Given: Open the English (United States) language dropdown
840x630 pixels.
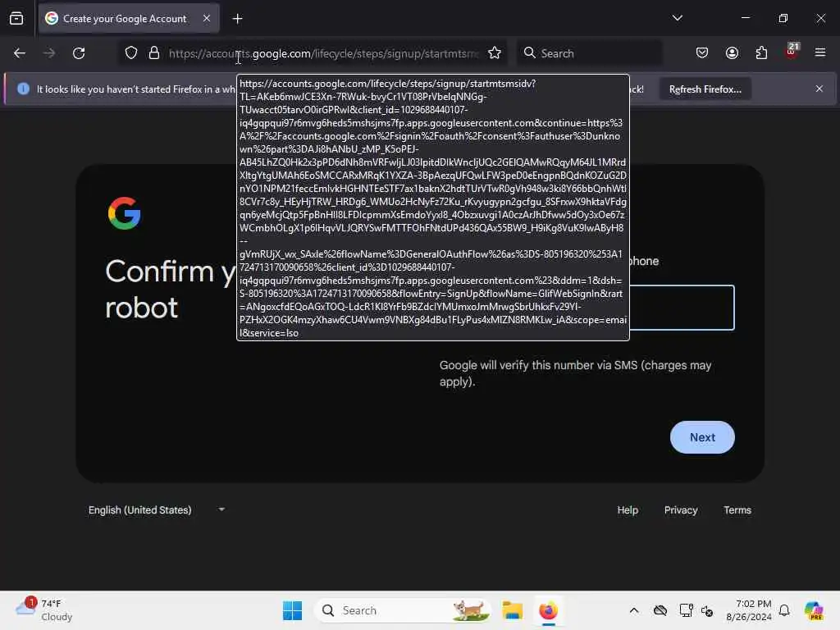Looking at the screenshot, I should click(x=157, y=510).
